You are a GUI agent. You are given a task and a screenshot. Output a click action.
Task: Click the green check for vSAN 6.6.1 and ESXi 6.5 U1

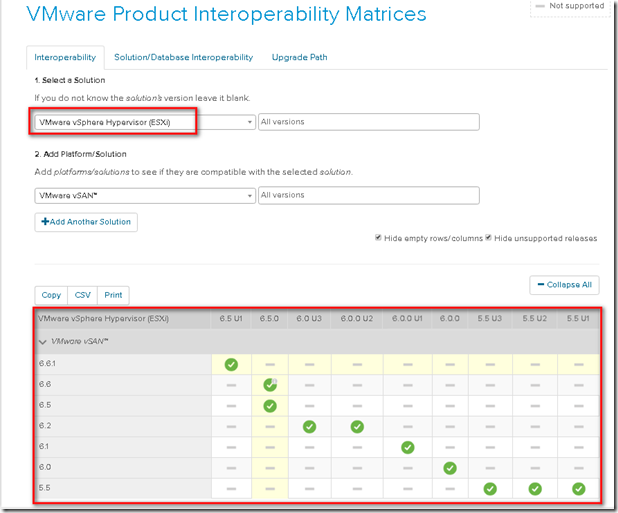[x=231, y=364]
